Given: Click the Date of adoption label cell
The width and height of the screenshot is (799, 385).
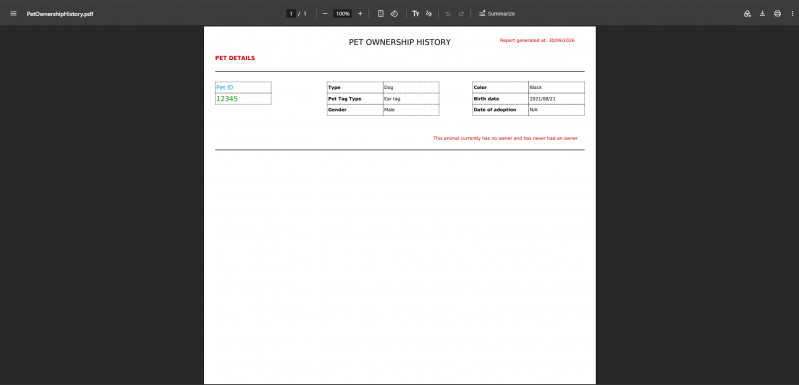Looking at the screenshot, I should pyautogui.click(x=500, y=110).
